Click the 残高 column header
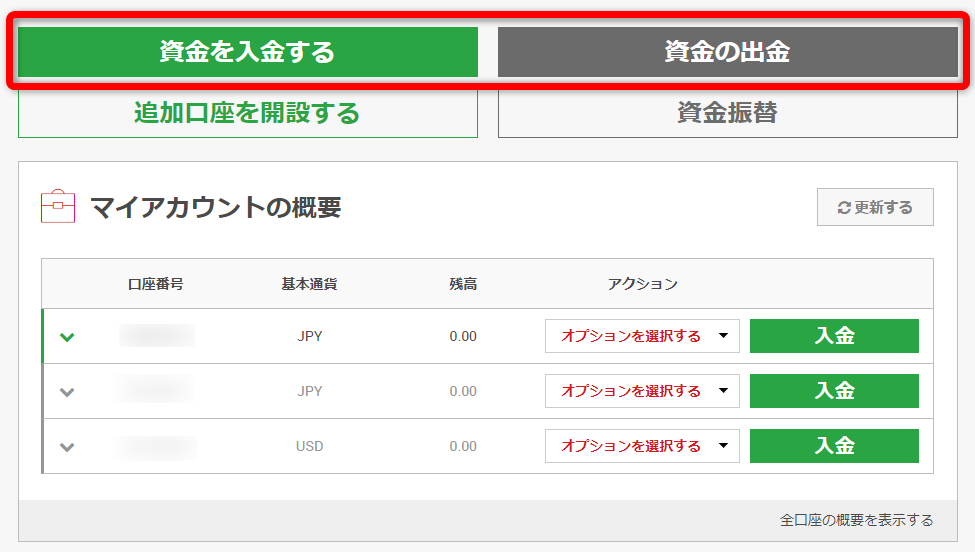 (463, 284)
